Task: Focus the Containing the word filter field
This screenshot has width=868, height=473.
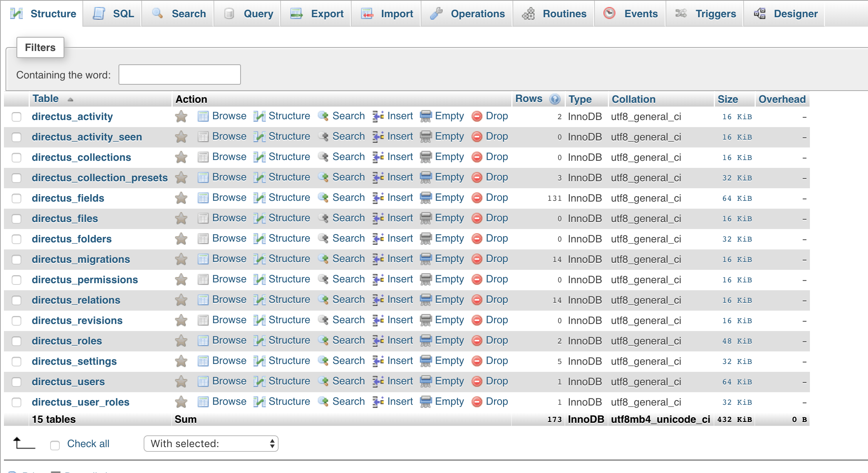Action: coord(180,75)
